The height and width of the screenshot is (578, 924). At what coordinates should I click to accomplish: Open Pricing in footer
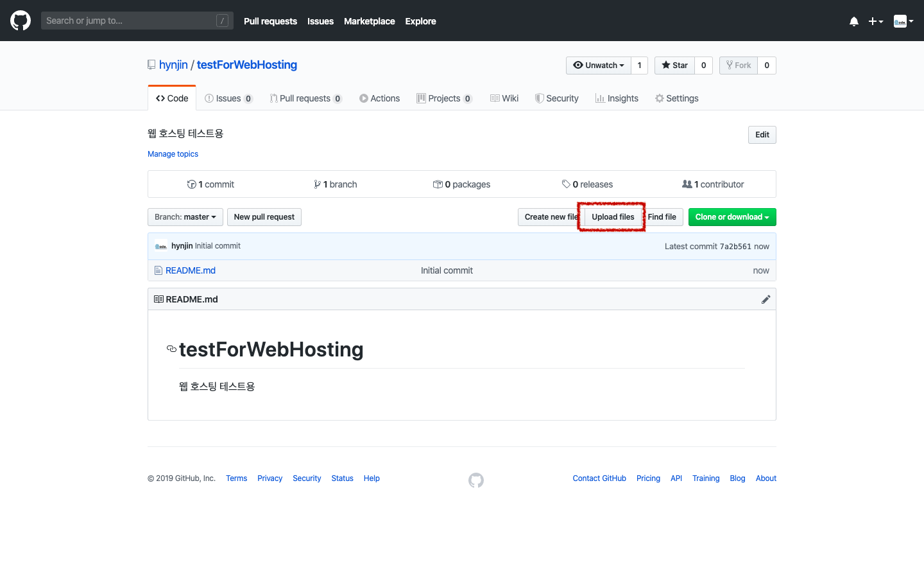pos(648,478)
